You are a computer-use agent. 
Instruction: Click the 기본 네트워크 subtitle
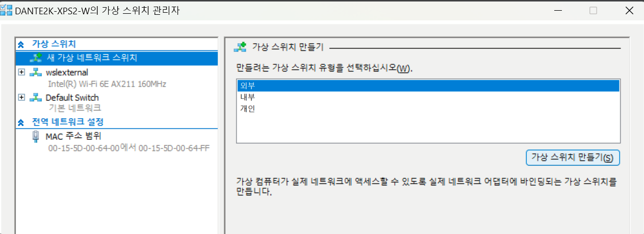[x=74, y=108]
